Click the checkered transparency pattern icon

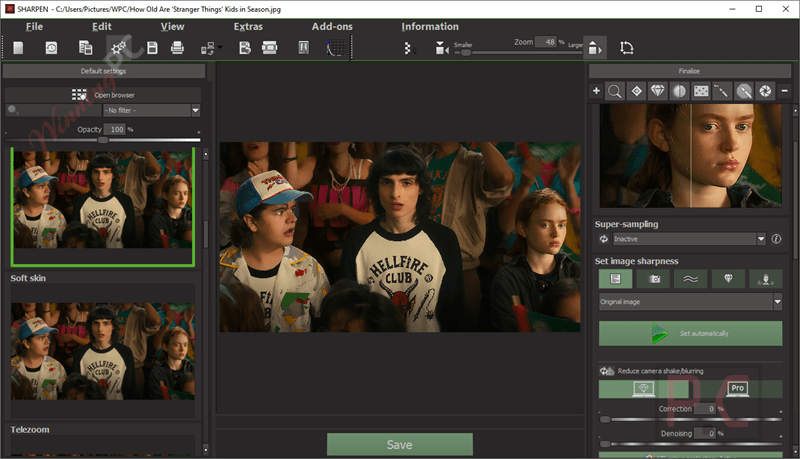[x=408, y=48]
